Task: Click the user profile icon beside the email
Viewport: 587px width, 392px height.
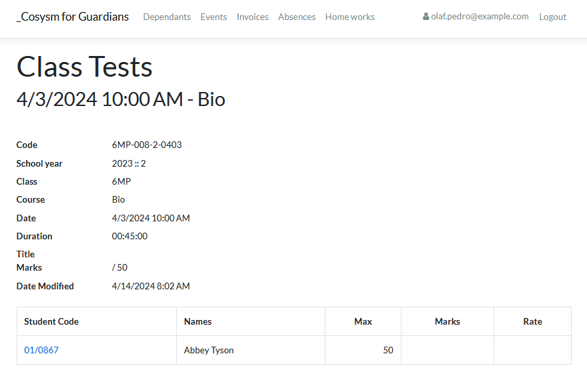Action: [x=425, y=17]
